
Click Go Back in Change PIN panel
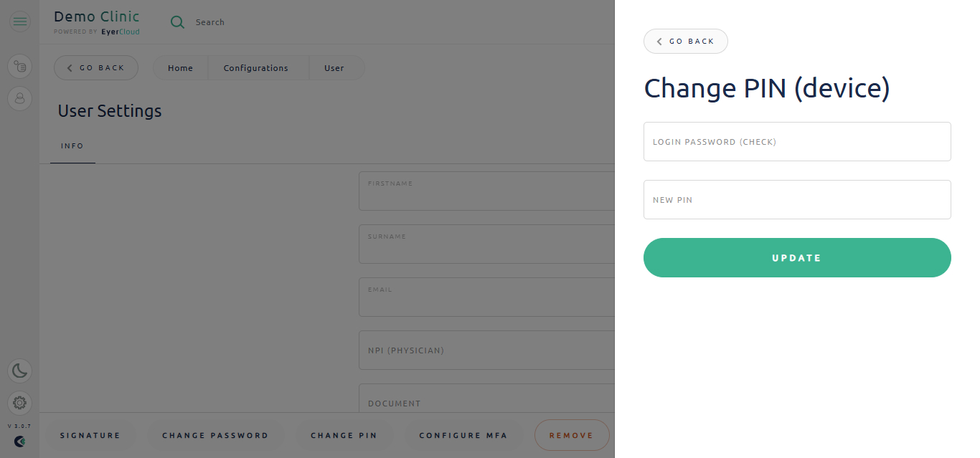click(x=686, y=42)
